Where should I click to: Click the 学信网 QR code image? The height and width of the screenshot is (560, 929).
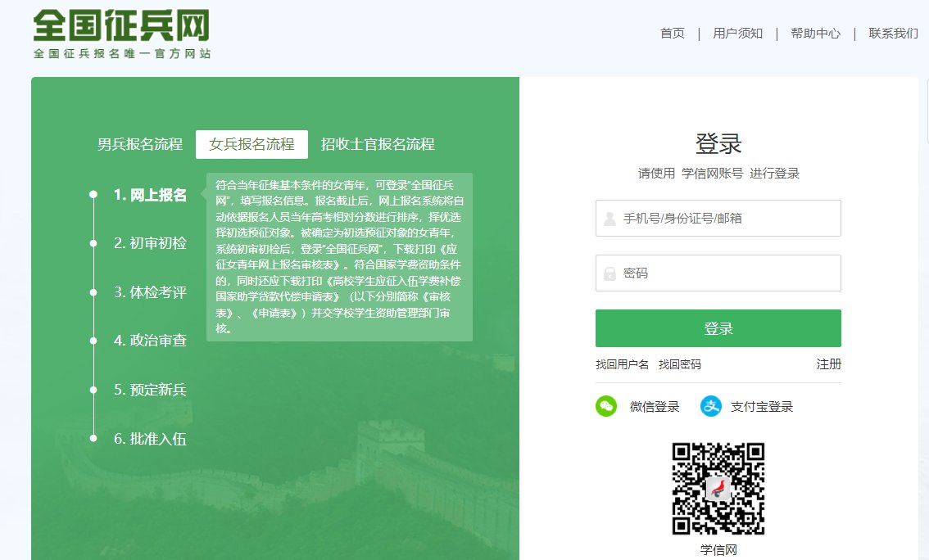pyautogui.click(x=718, y=489)
